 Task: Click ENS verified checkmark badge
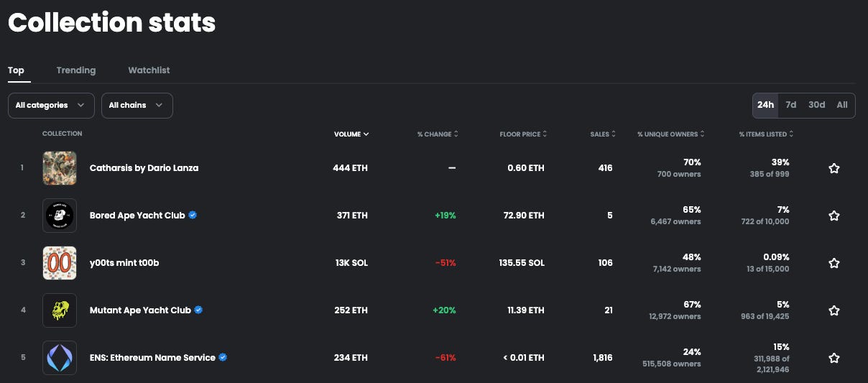coord(223,357)
